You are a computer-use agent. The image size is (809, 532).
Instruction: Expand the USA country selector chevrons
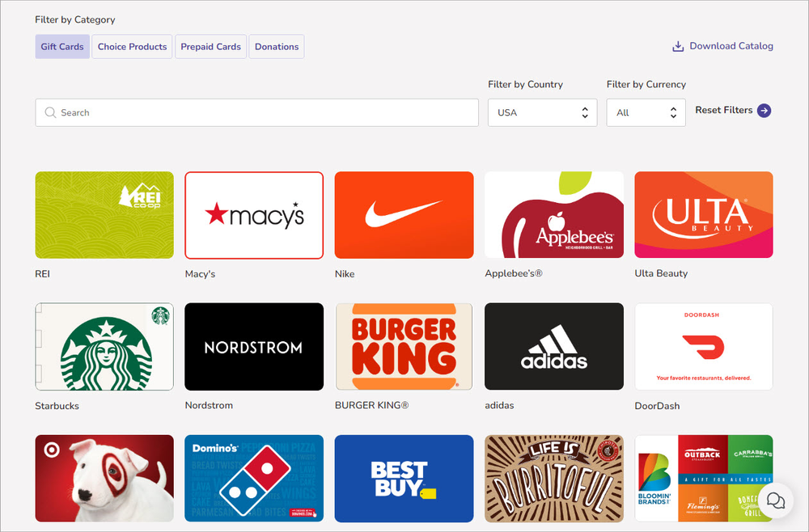586,112
